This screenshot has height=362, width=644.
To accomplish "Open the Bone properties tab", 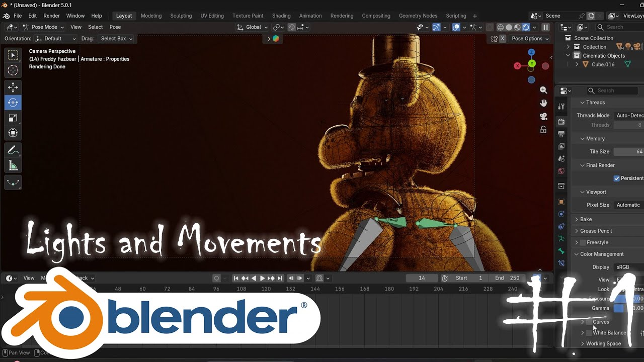I will [561, 251].
